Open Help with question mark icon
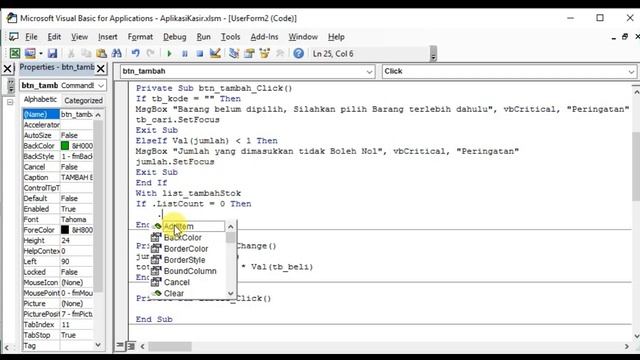Image resolution: width=640 pixels, height=360 pixels. tap(298, 53)
